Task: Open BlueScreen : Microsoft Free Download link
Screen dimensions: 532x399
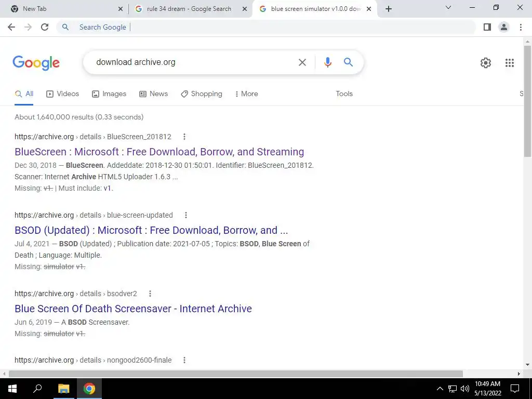Action: click(159, 152)
